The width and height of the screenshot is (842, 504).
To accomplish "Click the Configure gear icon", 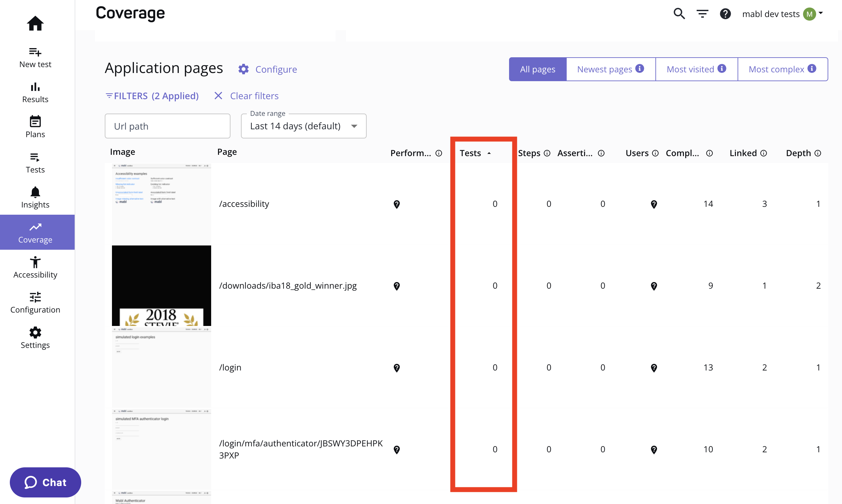I will point(243,69).
